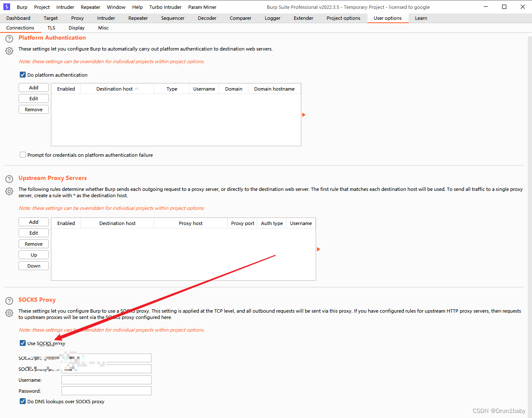532x418 pixels.
Task: Click Domain hostname column header
Action: (274, 89)
